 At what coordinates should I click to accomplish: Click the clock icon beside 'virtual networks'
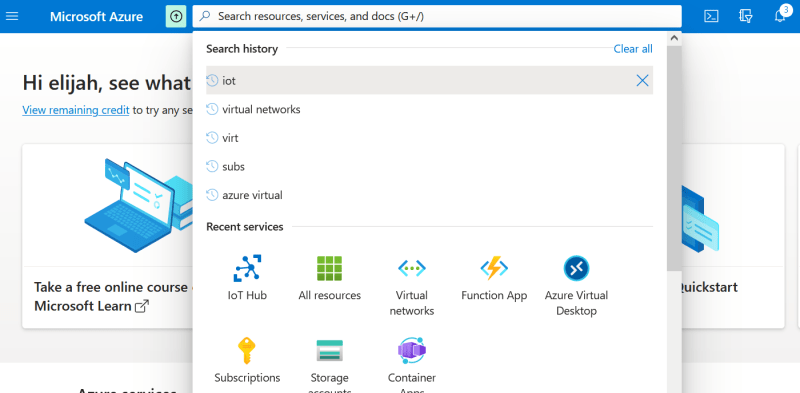(212, 109)
